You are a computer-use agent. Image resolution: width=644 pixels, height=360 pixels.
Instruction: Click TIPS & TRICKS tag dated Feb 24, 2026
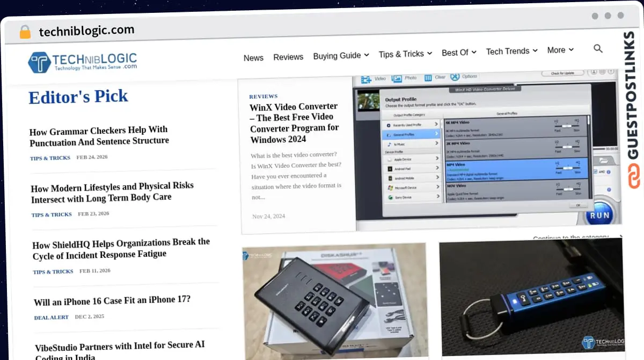pos(50,158)
